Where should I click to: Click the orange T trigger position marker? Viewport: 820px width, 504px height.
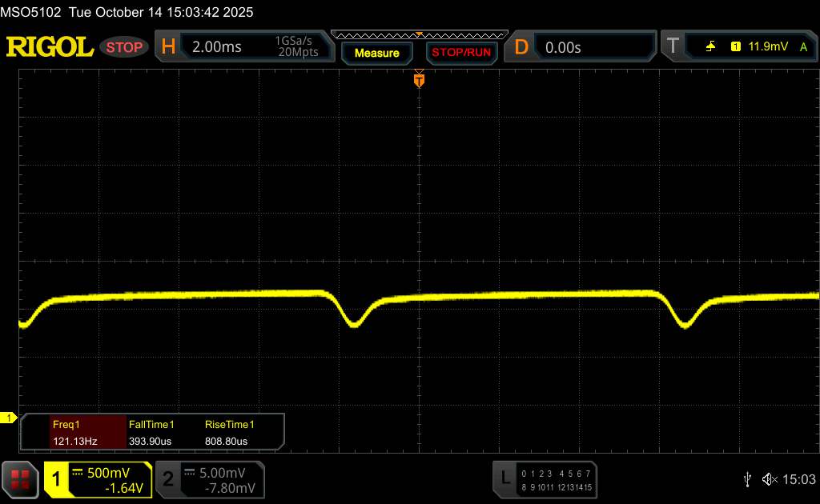[418, 80]
